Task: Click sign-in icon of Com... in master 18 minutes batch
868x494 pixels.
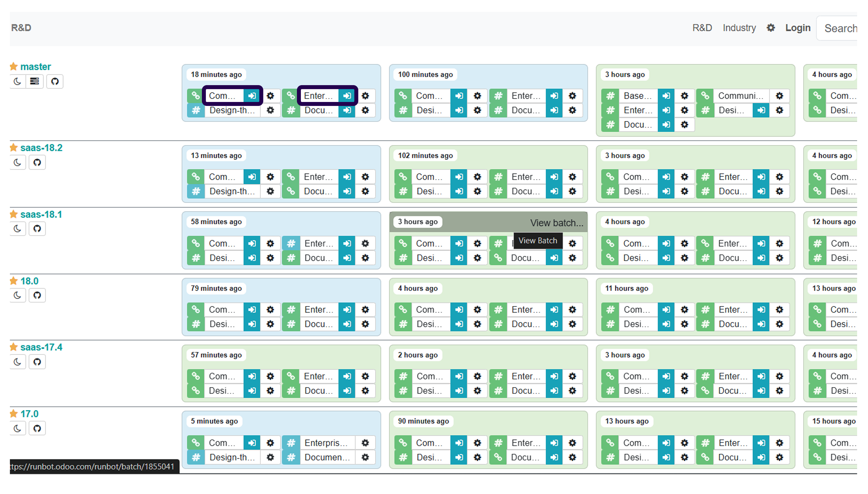Action: [x=252, y=96]
